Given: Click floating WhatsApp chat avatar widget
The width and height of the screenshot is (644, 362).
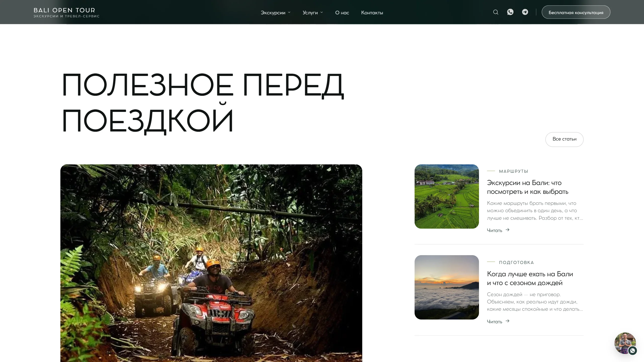Looking at the screenshot, I should point(625,343).
